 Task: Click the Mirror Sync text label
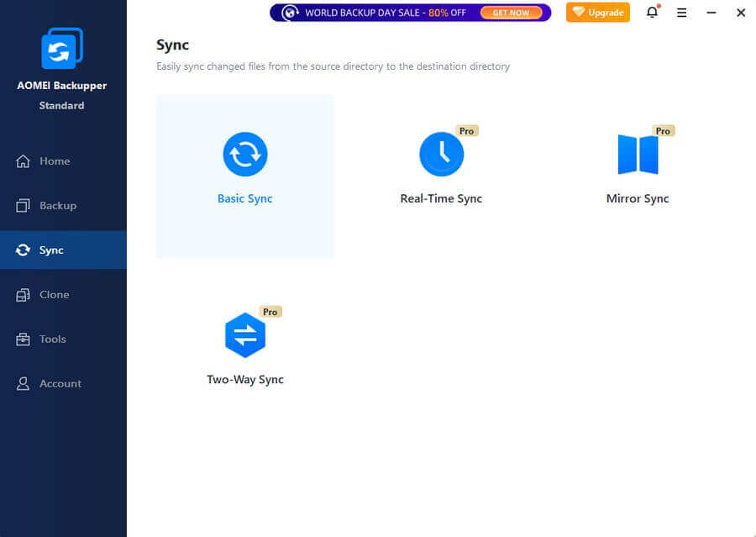tap(638, 199)
